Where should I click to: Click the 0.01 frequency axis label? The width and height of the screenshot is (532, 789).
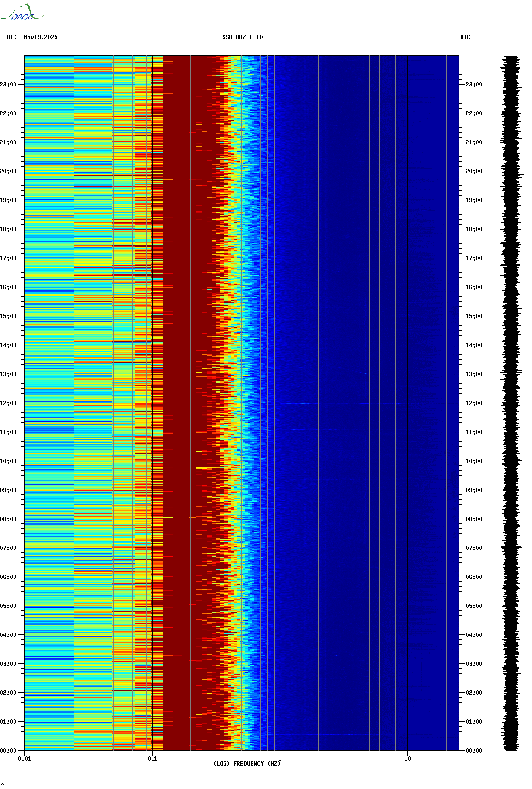(x=25, y=759)
